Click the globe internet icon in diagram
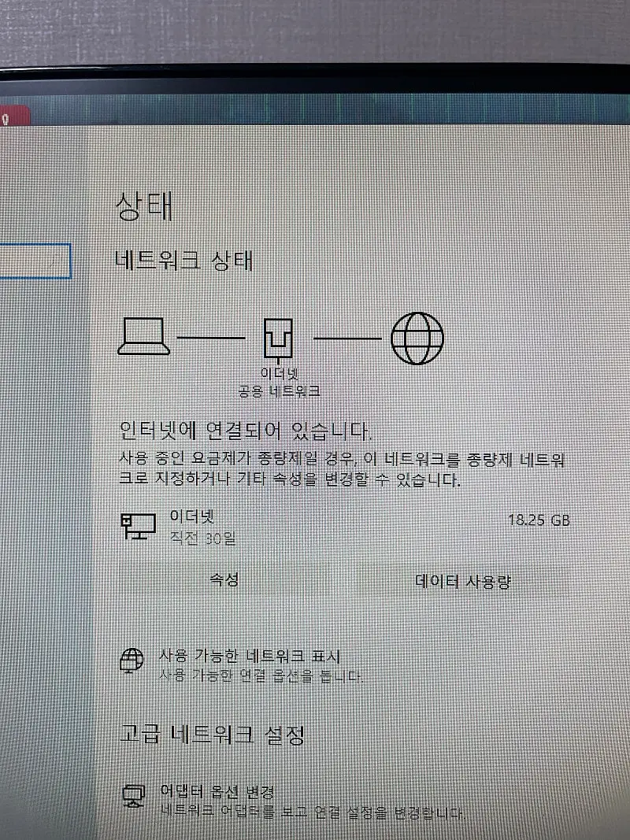The image size is (630, 840). (x=417, y=339)
